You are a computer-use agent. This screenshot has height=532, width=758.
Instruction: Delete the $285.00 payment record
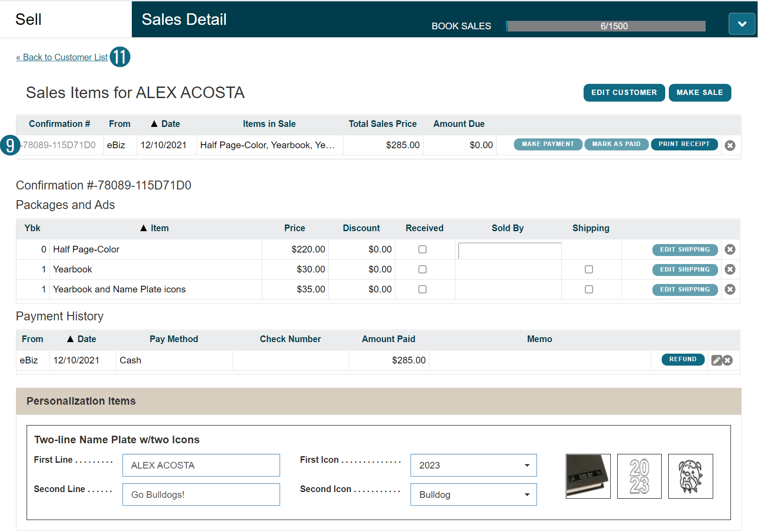click(727, 360)
